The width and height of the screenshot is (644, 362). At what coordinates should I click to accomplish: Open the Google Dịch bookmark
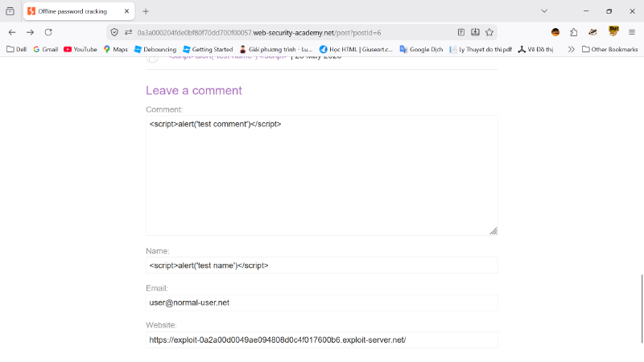click(x=421, y=49)
